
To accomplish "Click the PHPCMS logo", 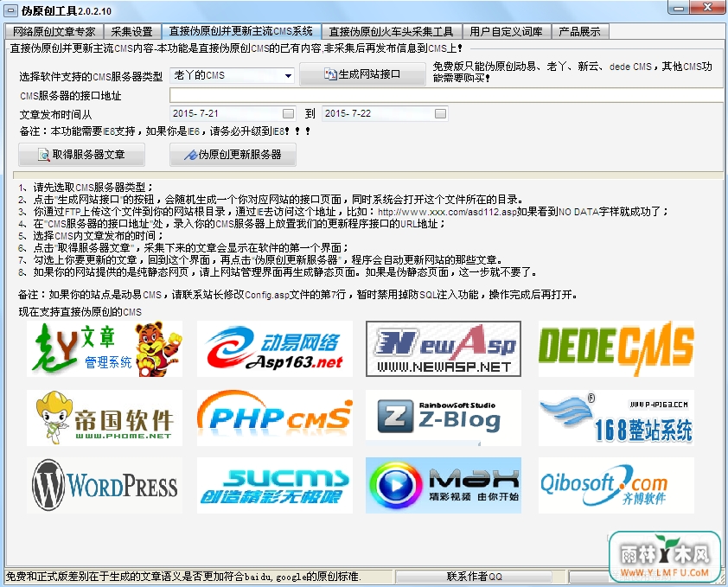I will point(275,418).
